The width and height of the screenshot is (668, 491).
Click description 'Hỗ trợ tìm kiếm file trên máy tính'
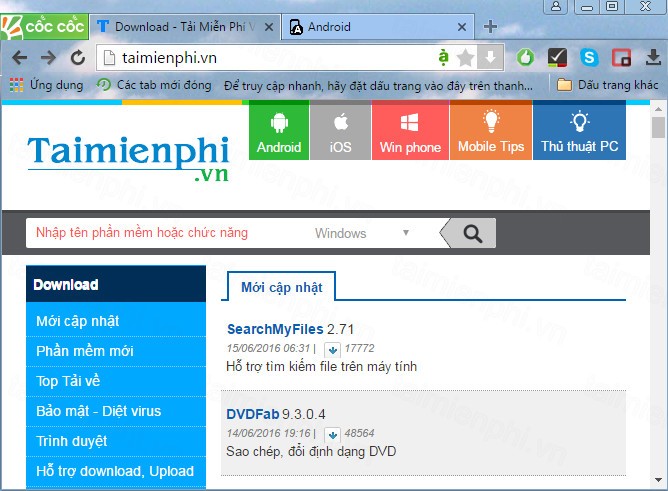point(322,367)
